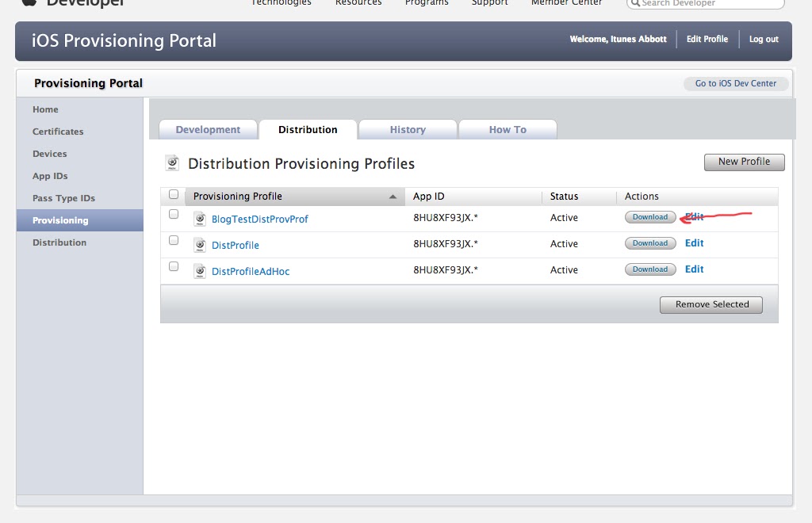This screenshot has height=523, width=812.
Task: Click the Distribution Provisioning Profiles heading icon
Action: [172, 163]
